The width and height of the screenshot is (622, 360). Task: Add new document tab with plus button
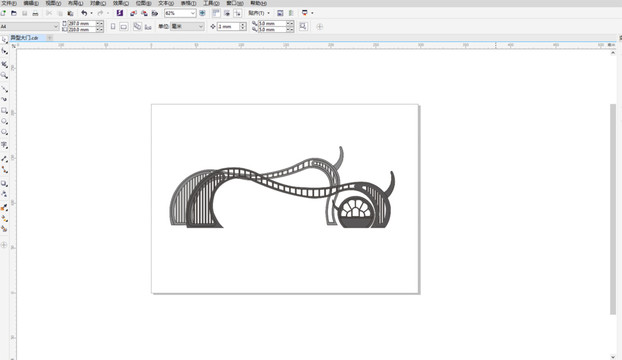click(50, 38)
